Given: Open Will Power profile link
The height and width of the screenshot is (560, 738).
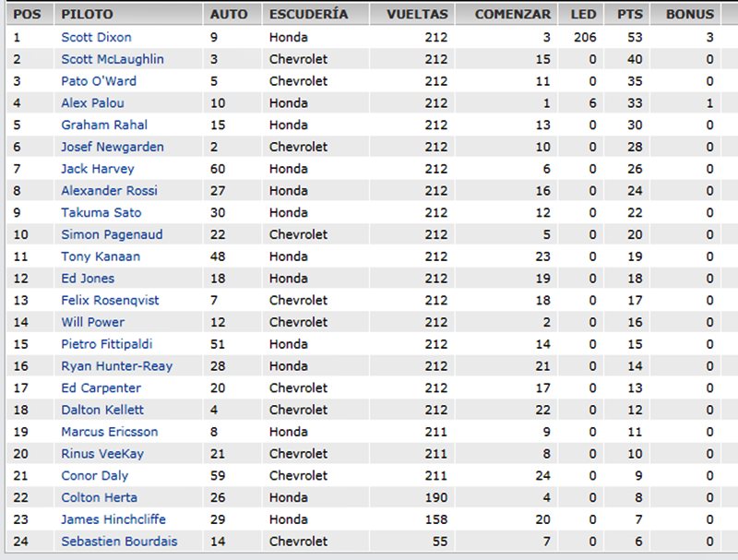Looking at the screenshot, I should point(93,322).
